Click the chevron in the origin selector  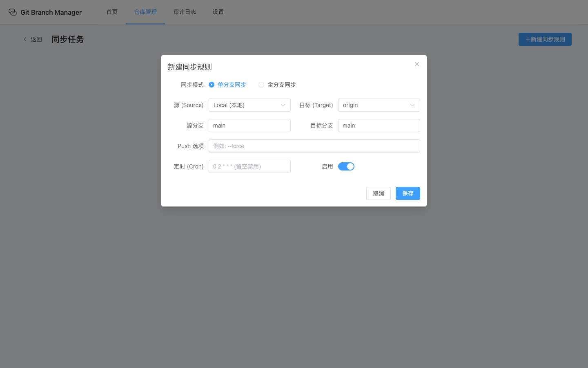[x=412, y=105]
